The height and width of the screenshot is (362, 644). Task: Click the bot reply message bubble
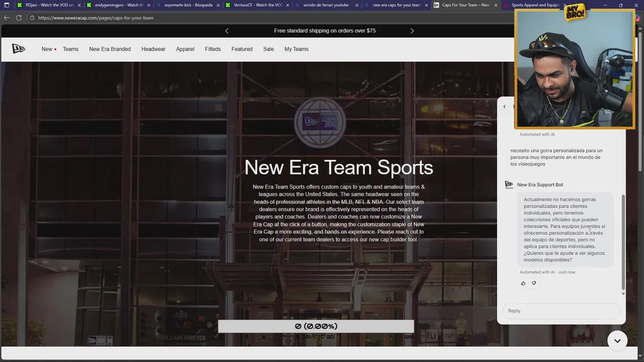[566, 230]
